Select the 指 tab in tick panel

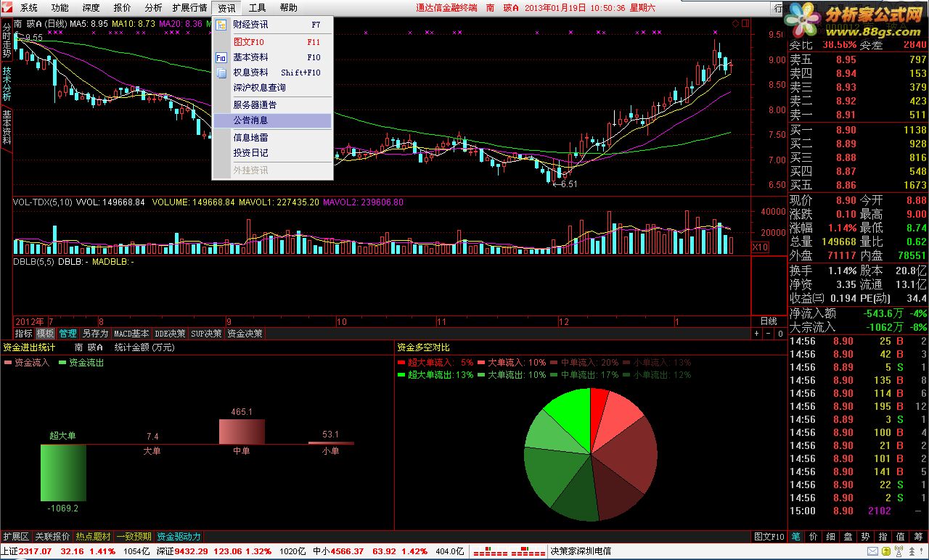[x=883, y=537]
